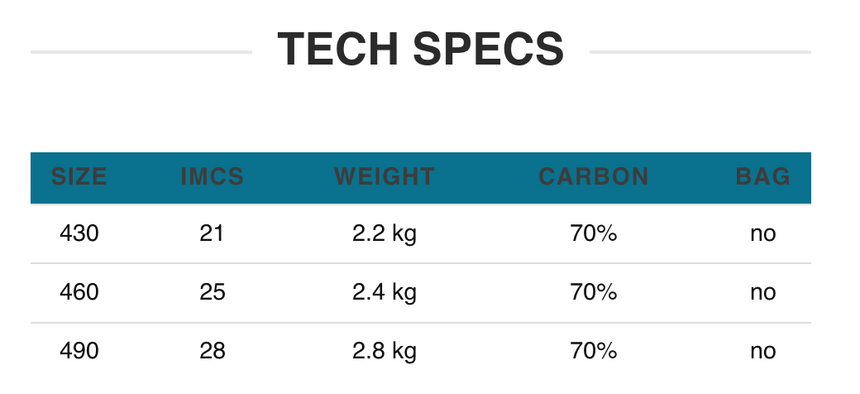Click the 430 size cell
The width and height of the screenshot is (860, 394).
[79, 234]
